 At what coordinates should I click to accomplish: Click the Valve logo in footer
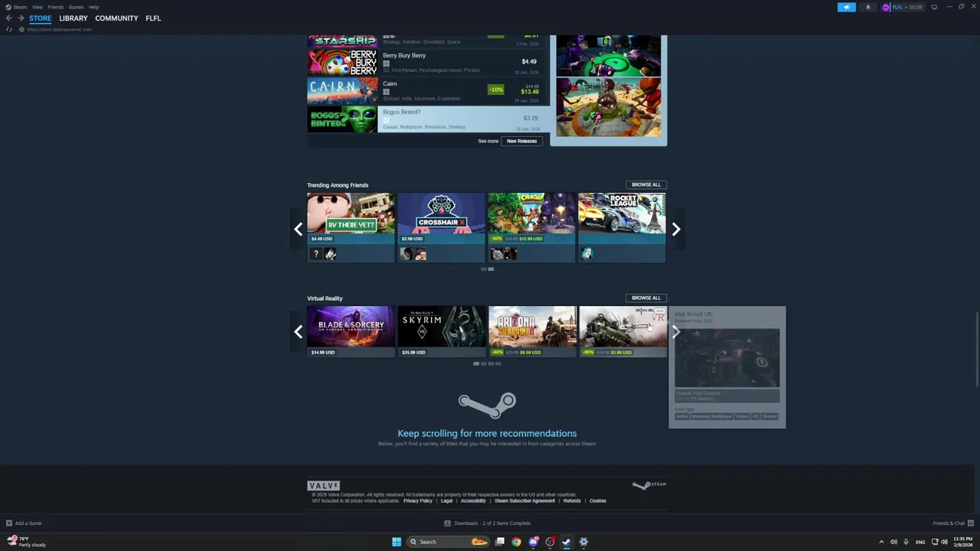[324, 485]
